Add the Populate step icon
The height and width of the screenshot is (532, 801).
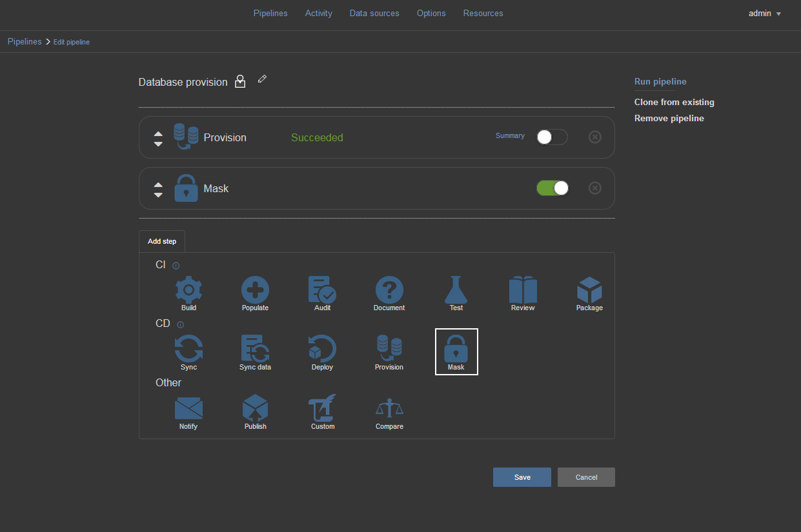pyautogui.click(x=255, y=291)
